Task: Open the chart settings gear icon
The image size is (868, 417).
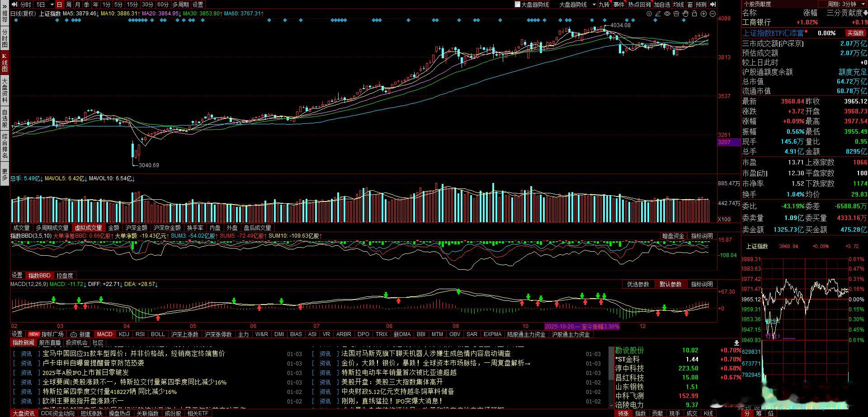Action: click(649, 14)
